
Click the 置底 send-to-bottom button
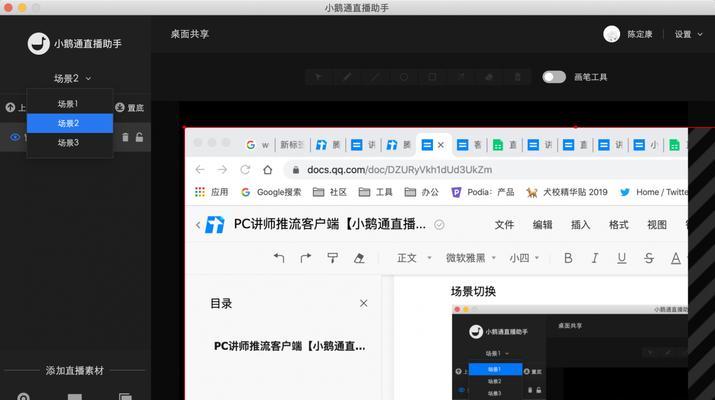(130, 108)
